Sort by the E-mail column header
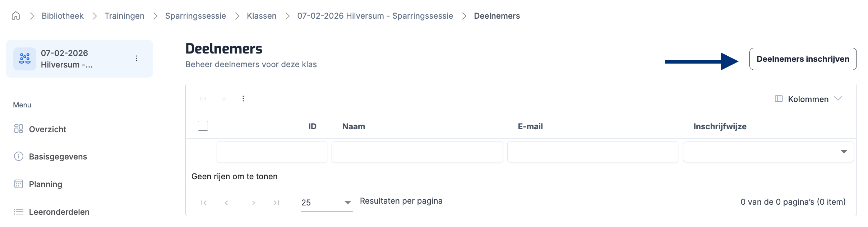Viewport: 868px width, 227px height. pyautogui.click(x=530, y=126)
